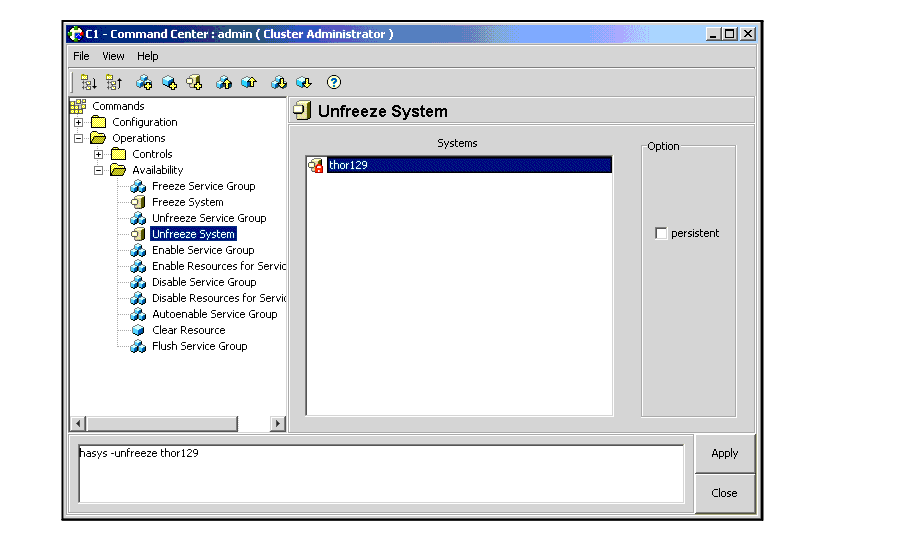The image size is (917, 559).
Task: Open the View menu
Action: [x=113, y=56]
